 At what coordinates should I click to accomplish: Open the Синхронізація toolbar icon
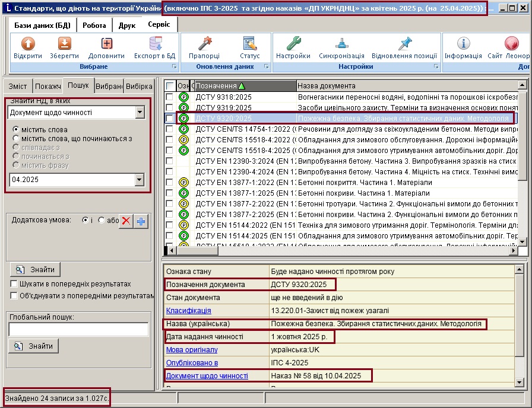point(341,44)
